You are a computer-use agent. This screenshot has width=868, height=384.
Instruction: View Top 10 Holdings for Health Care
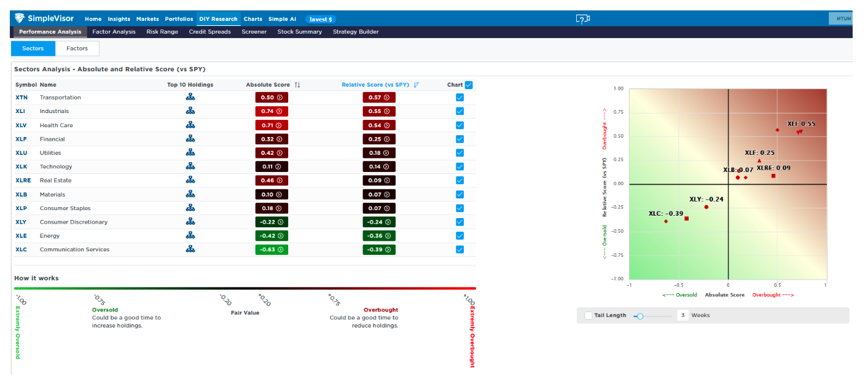point(190,125)
